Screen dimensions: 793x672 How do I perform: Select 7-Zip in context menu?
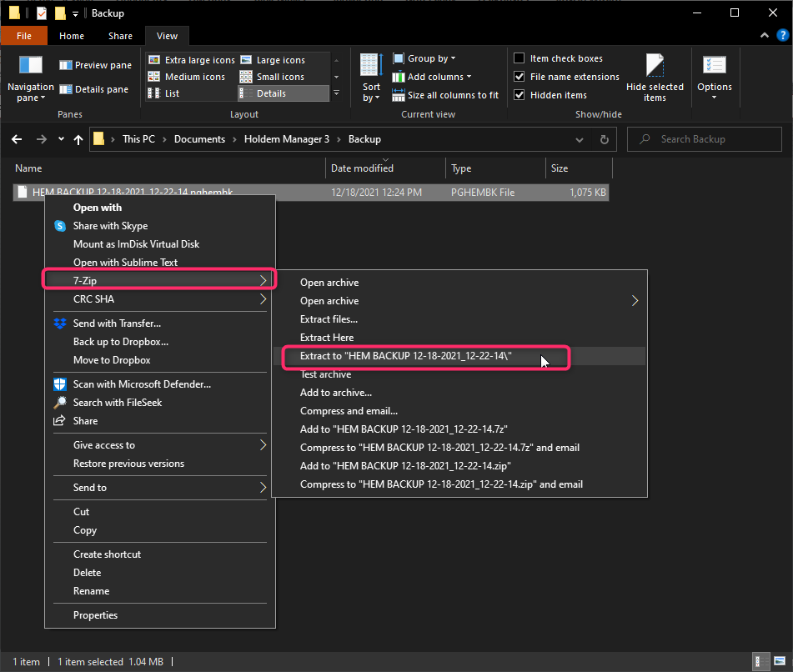tap(160, 281)
